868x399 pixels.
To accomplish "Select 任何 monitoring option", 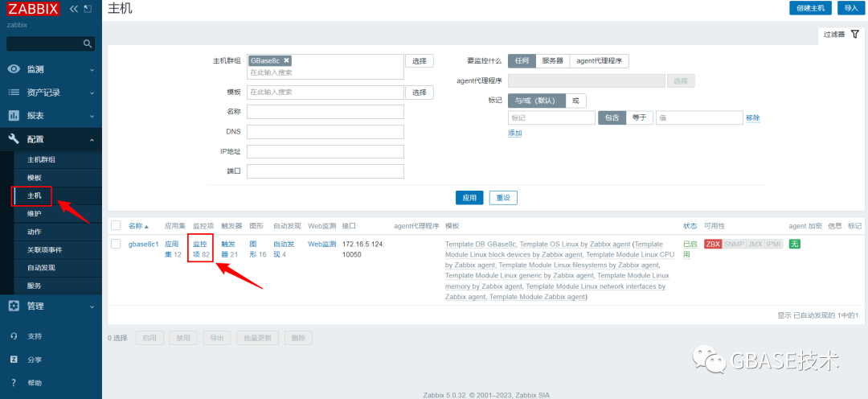I will point(522,61).
